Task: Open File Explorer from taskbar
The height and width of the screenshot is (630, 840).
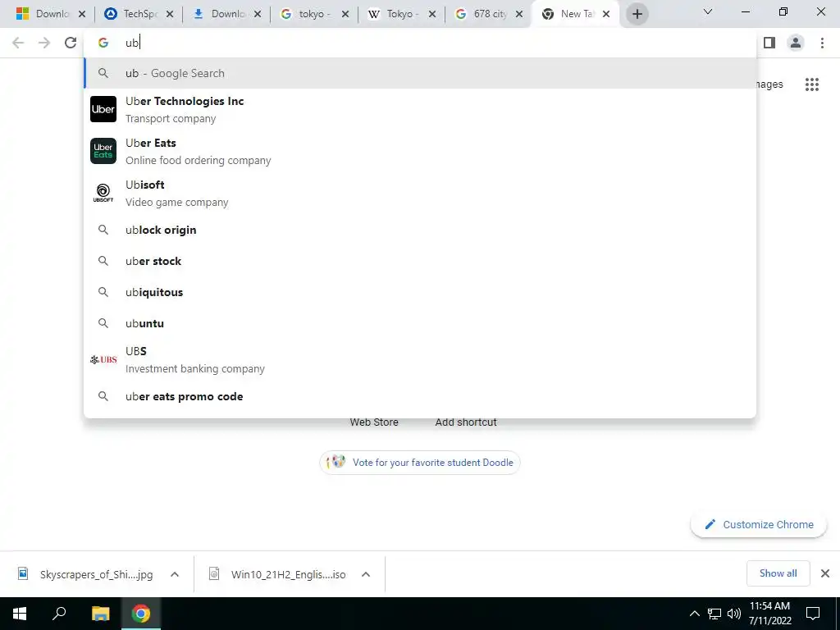Action: 100,614
